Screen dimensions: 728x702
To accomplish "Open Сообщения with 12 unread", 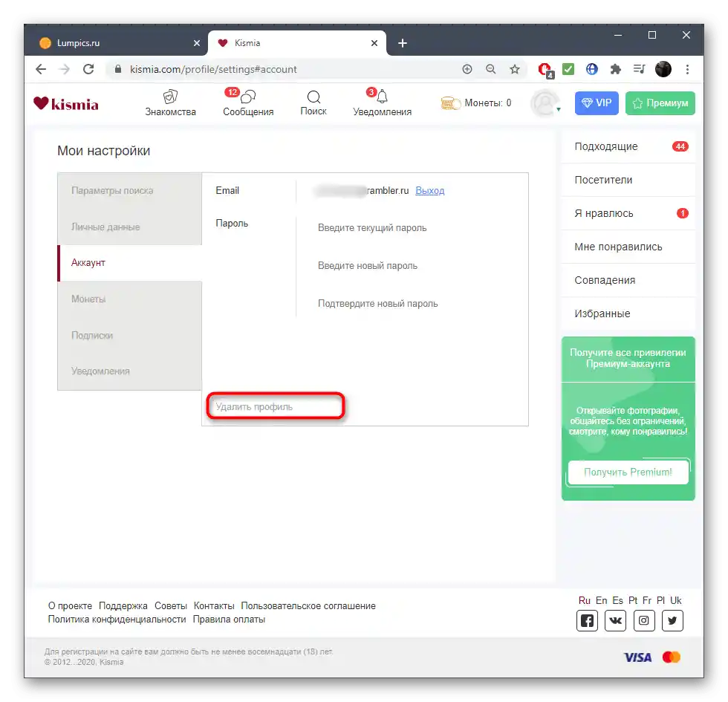I will pyautogui.click(x=248, y=103).
